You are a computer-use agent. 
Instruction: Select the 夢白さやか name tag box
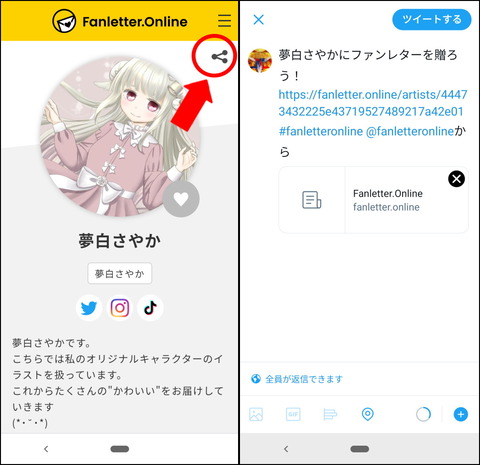pos(120,273)
